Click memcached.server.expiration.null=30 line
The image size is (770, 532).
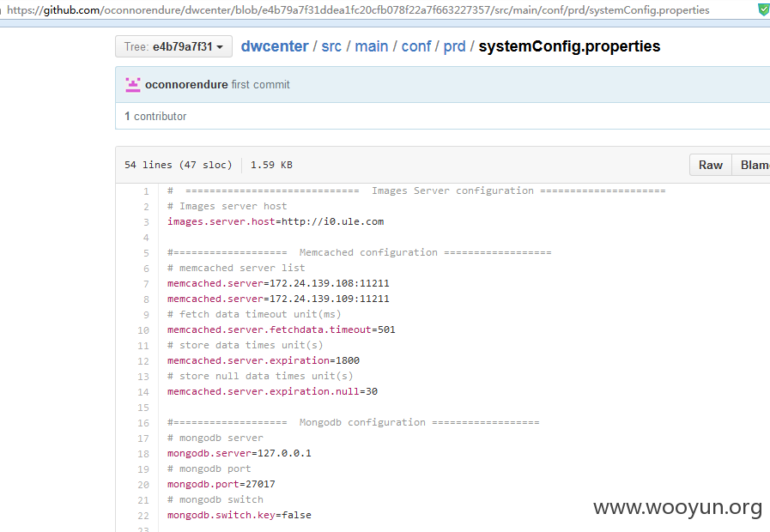(x=272, y=391)
